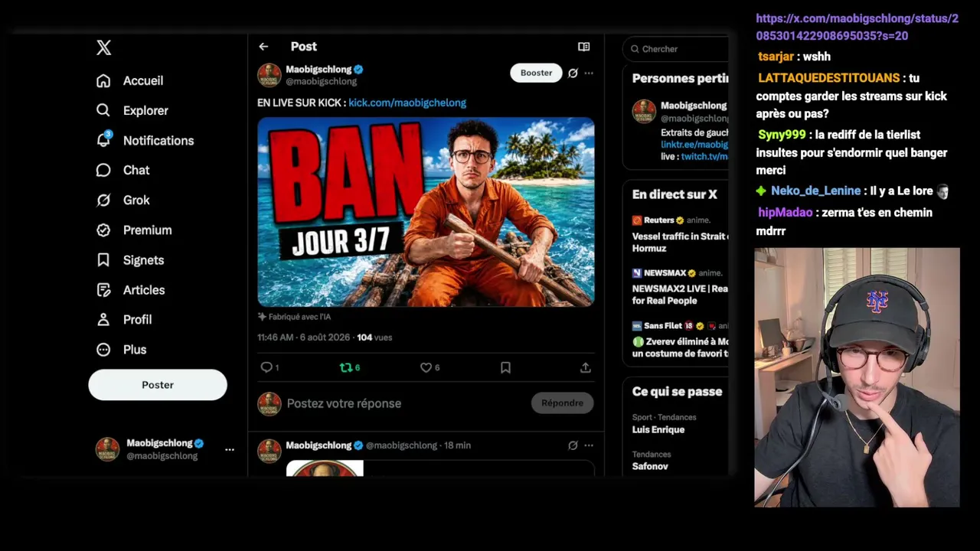
Task: Click username hipMadao in chat
Action: (786, 213)
